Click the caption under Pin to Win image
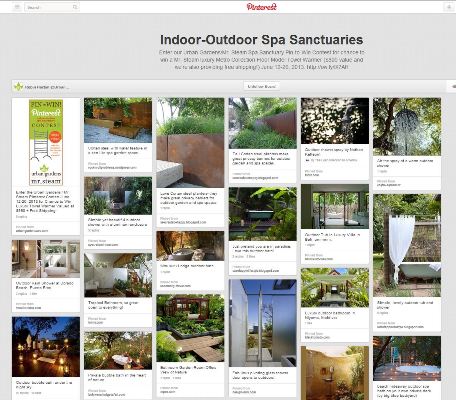This screenshot has width=456, height=400. coord(45,201)
